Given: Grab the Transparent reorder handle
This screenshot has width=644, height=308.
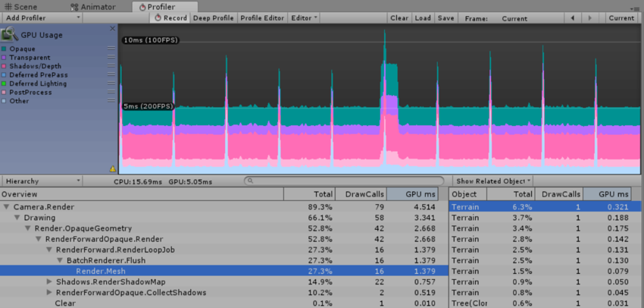Looking at the screenshot, I should click(111, 57).
